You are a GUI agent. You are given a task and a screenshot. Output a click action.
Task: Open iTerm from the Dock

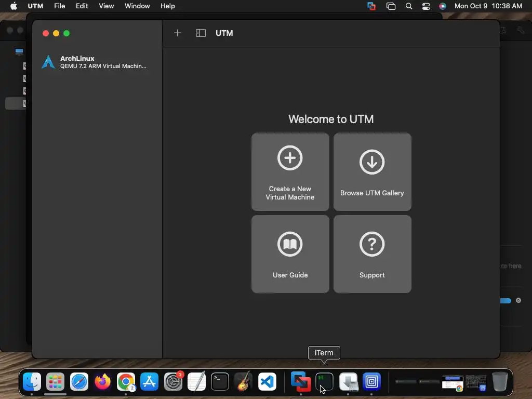point(324,382)
